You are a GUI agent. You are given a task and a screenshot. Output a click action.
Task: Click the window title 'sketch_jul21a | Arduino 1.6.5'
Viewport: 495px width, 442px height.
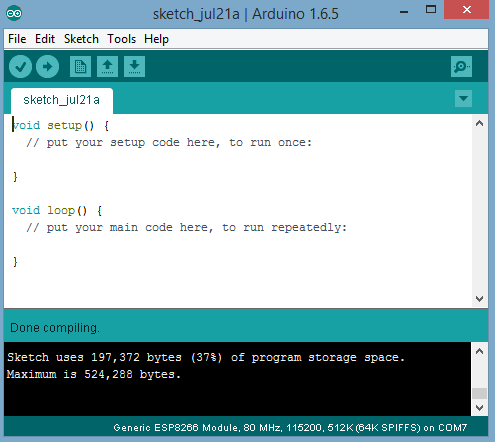pyautogui.click(x=246, y=14)
